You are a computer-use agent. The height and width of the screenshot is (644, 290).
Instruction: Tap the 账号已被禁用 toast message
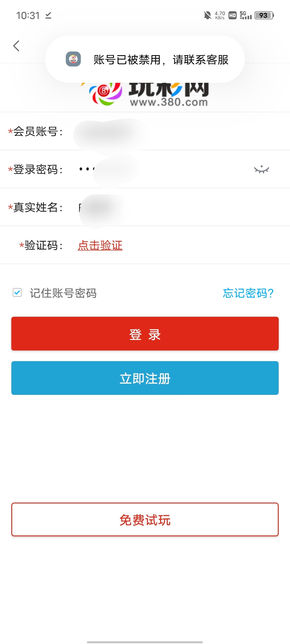[161, 60]
